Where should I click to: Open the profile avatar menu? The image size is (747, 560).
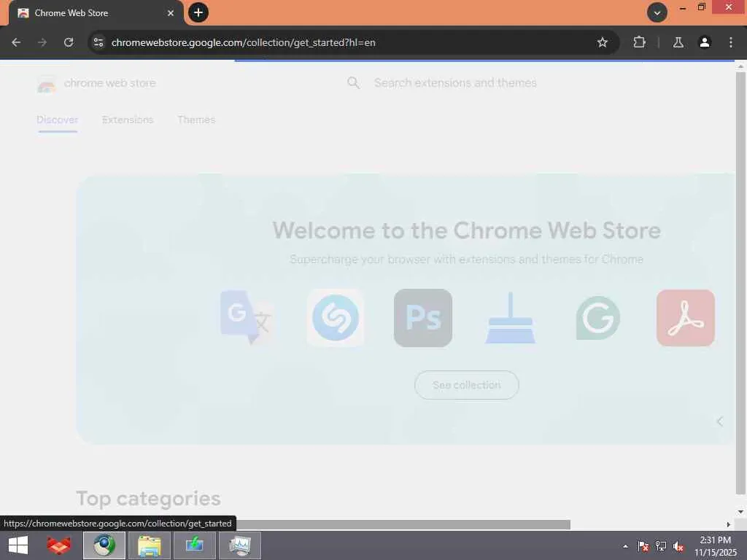pyautogui.click(x=704, y=42)
